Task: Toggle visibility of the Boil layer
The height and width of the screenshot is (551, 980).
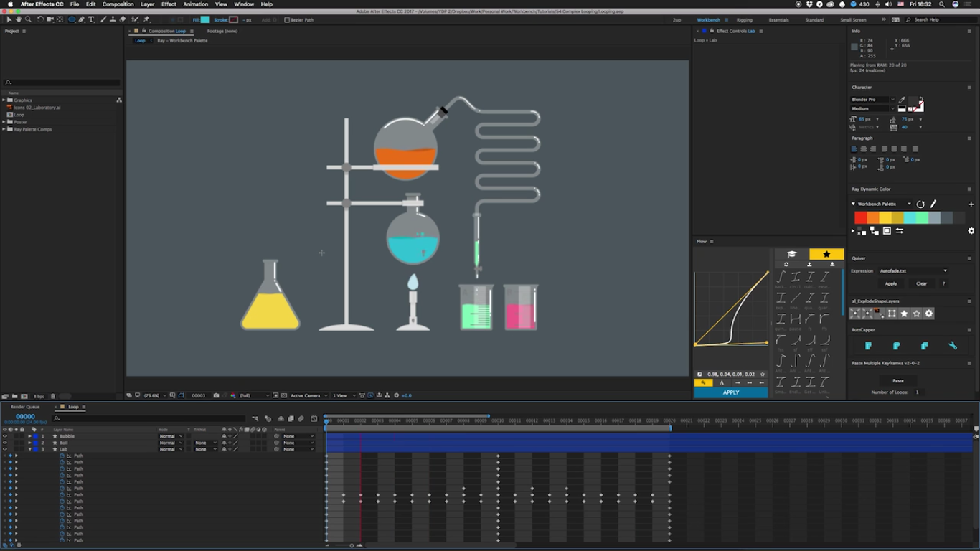Action: click(5, 443)
